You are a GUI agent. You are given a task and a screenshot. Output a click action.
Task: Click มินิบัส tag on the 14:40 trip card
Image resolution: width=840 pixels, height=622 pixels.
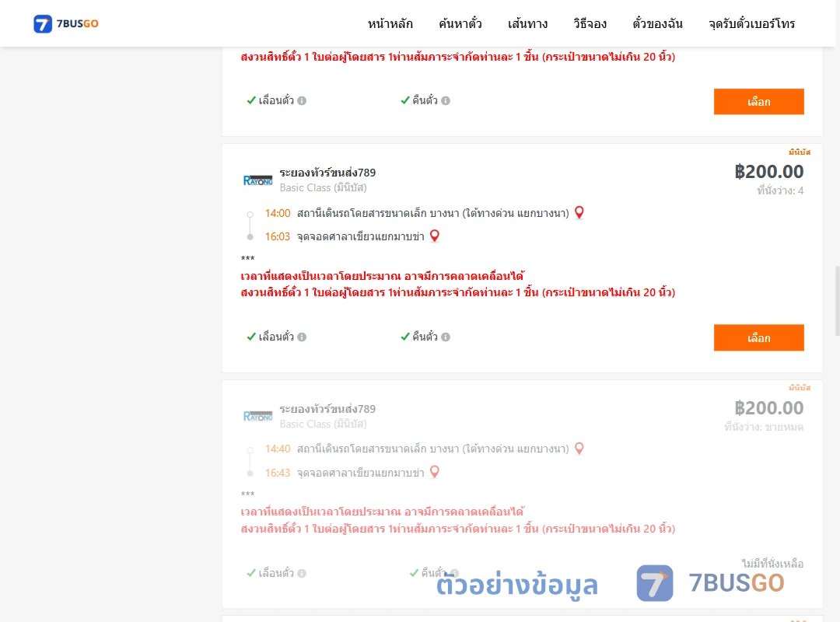(800, 387)
